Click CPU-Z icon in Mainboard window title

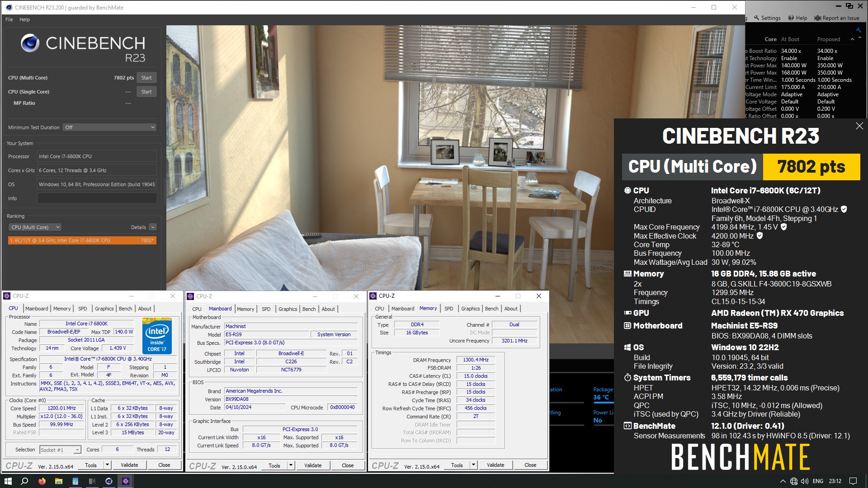[x=190, y=296]
